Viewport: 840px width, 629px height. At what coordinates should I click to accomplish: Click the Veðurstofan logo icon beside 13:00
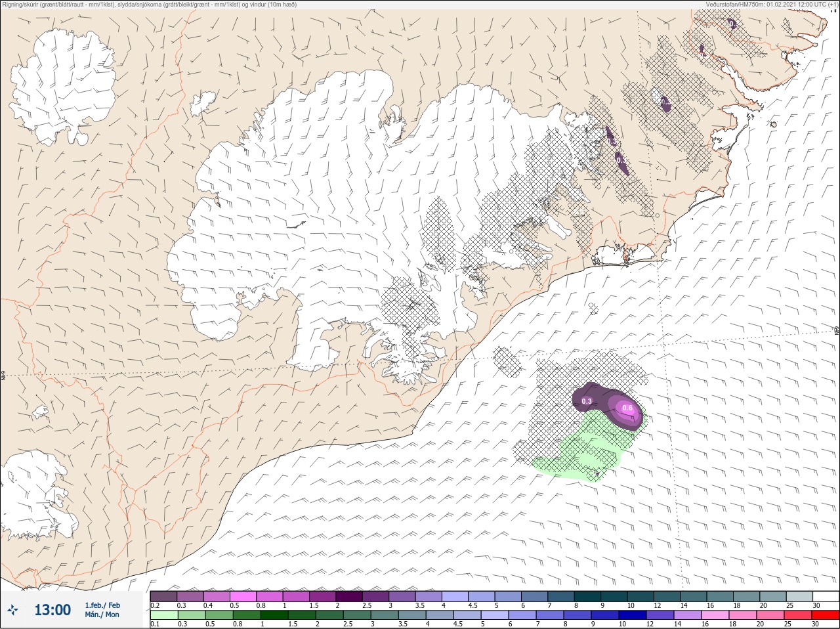coord(12,610)
